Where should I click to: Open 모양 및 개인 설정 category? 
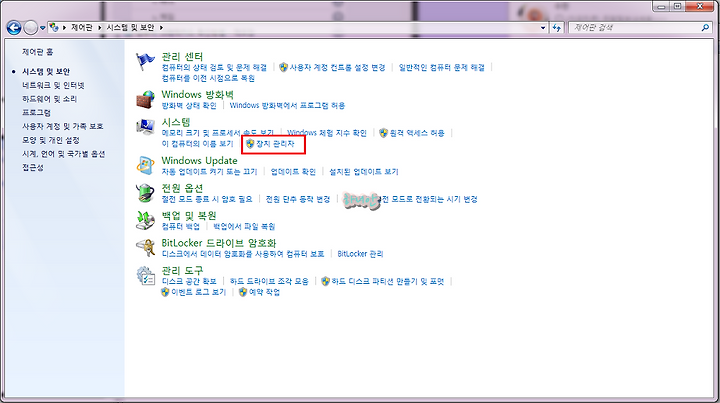51,140
